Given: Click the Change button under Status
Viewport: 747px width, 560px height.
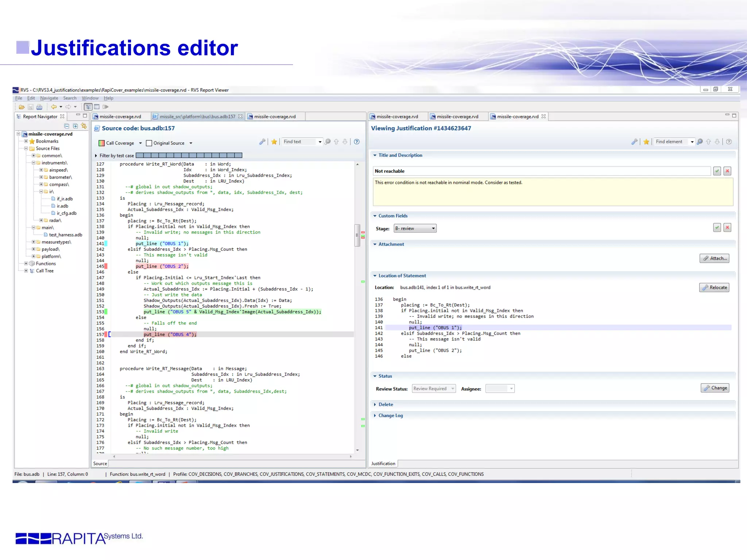Looking at the screenshot, I should coord(715,388).
